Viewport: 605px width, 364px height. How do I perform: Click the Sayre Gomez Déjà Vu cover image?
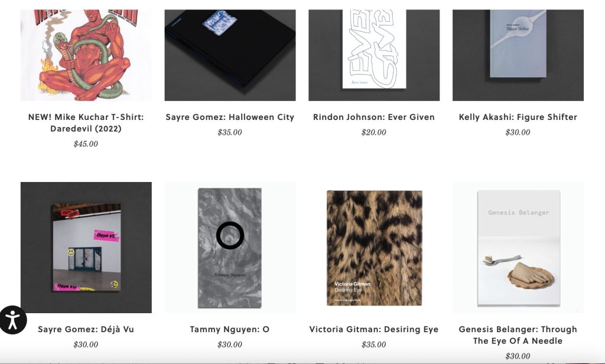pyautogui.click(x=86, y=248)
